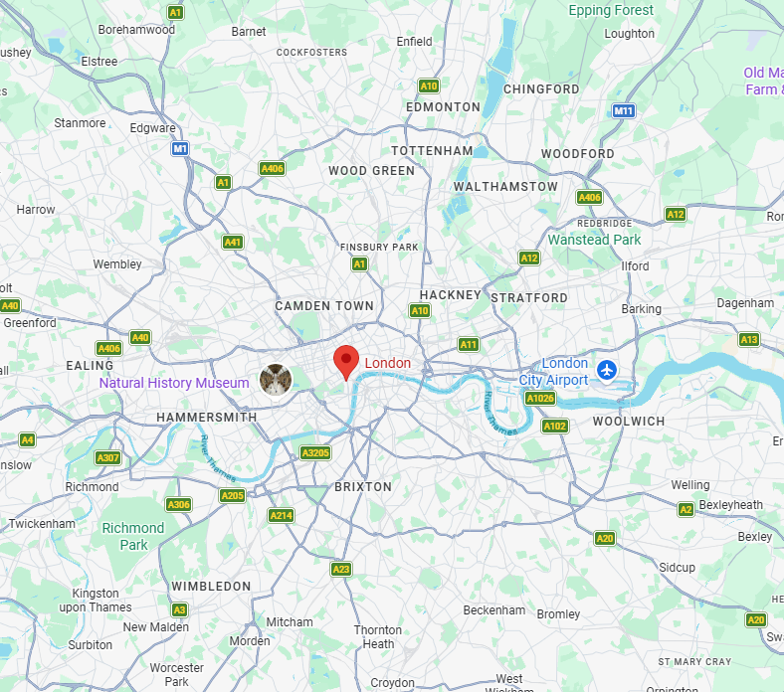Click the Wanstead Park label
The image size is (784, 692).
pyautogui.click(x=594, y=240)
